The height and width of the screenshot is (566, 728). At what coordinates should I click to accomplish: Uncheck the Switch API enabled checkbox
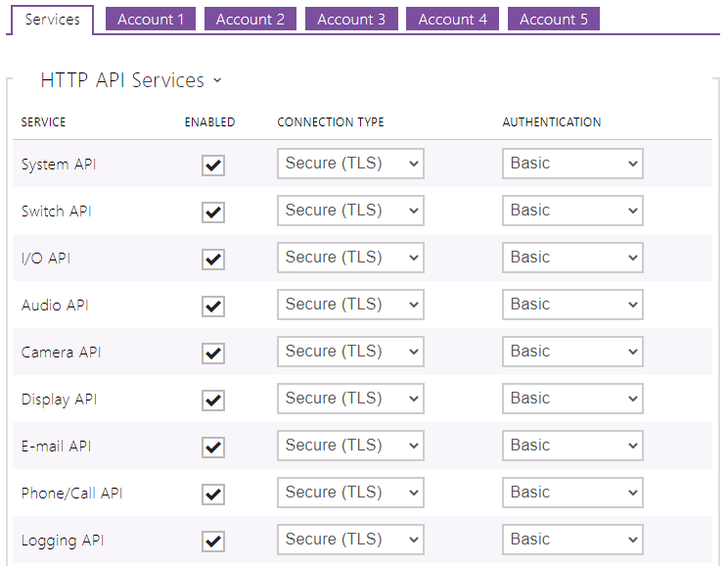point(213,212)
